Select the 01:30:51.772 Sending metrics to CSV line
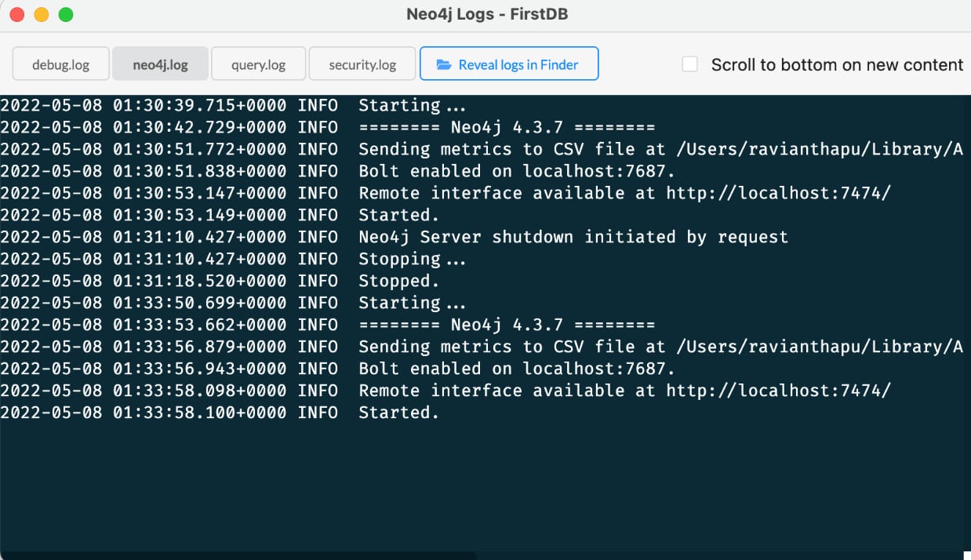 482,149
